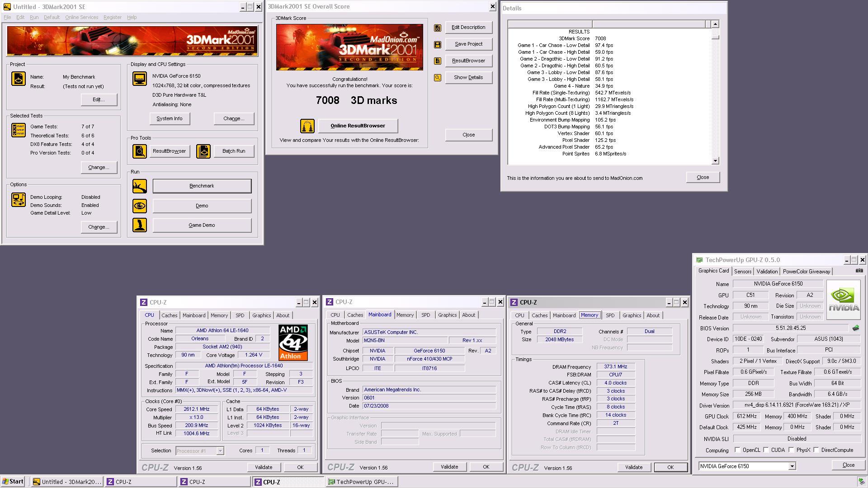The height and width of the screenshot is (488, 868).
Task: Click the Project icon in 3DMark
Action: (x=19, y=79)
